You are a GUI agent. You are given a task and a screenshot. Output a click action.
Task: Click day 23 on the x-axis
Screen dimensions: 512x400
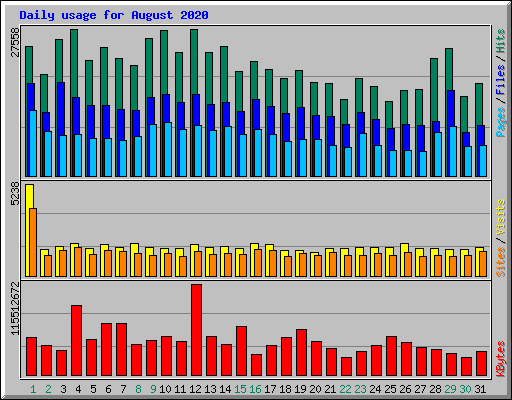(360, 389)
